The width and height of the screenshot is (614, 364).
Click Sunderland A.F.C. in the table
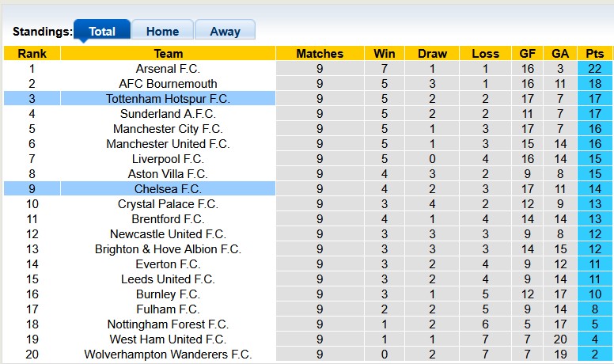[x=168, y=114]
